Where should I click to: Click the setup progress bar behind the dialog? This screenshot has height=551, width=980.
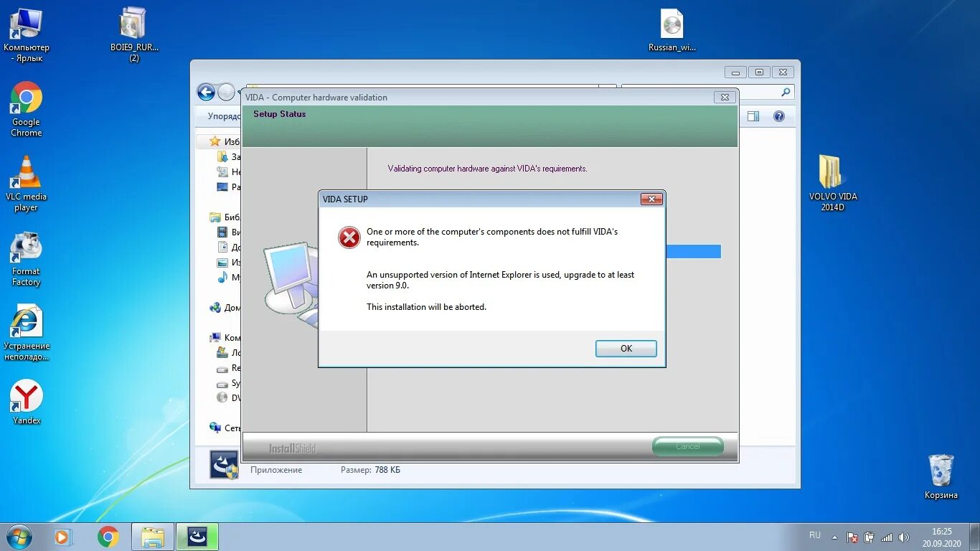pyautogui.click(x=693, y=251)
